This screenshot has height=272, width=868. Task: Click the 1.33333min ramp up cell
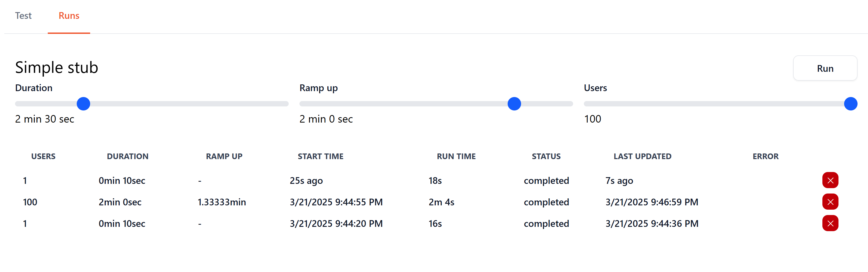[221, 202]
